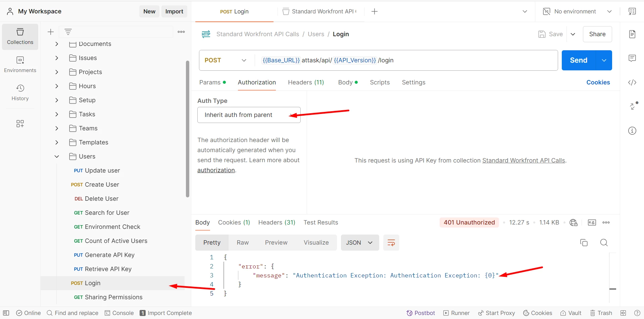Expand the Hours folder
This screenshot has height=319, width=644.
click(x=57, y=86)
